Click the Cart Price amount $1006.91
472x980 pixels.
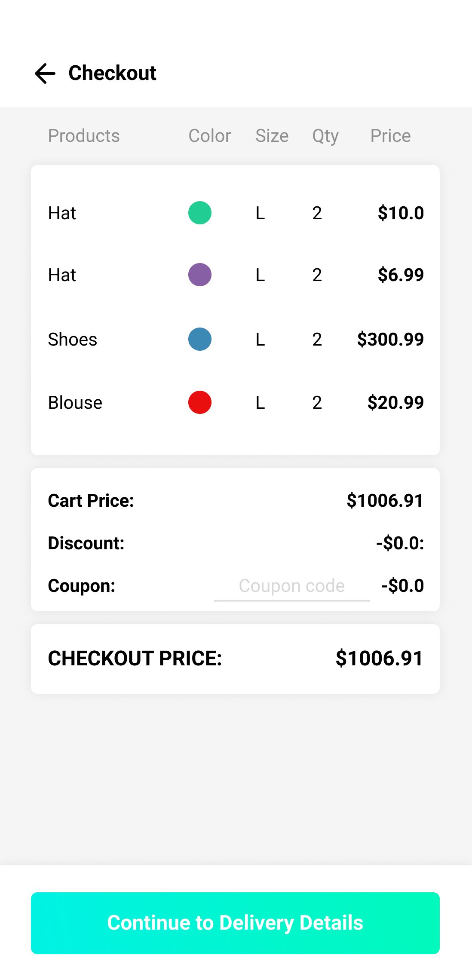tap(385, 500)
